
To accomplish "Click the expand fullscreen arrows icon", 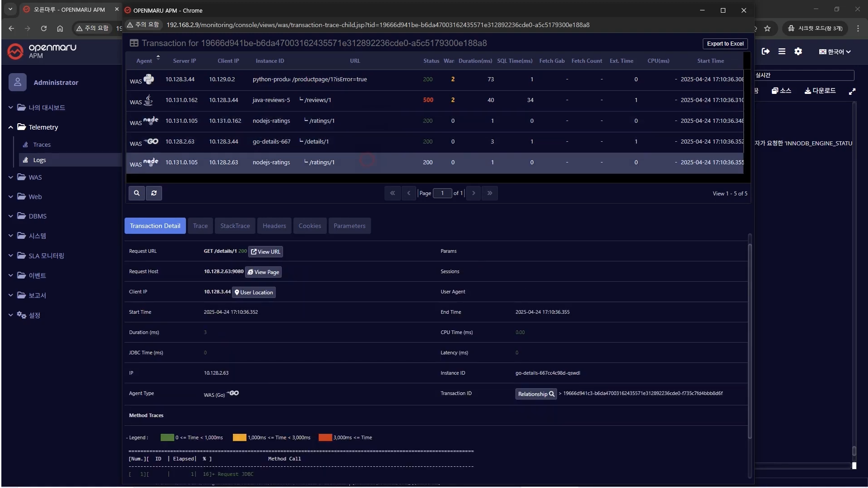I will pos(852,92).
